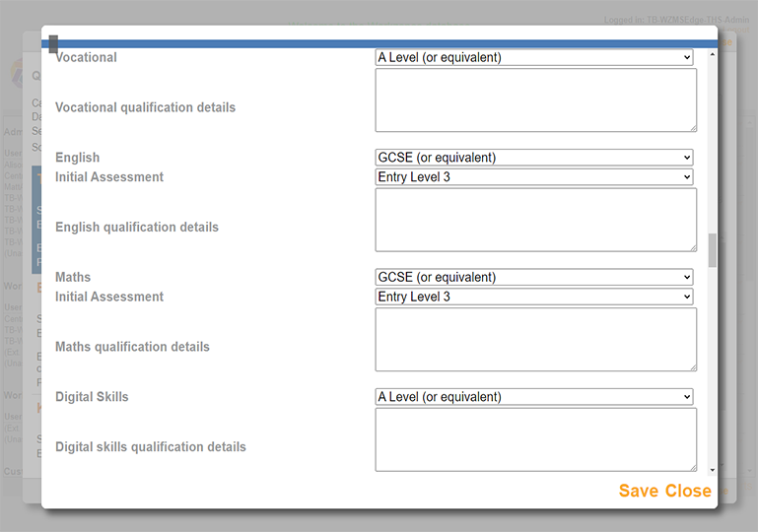
Task: Click the 'Vocational' label
Action: [x=86, y=57]
